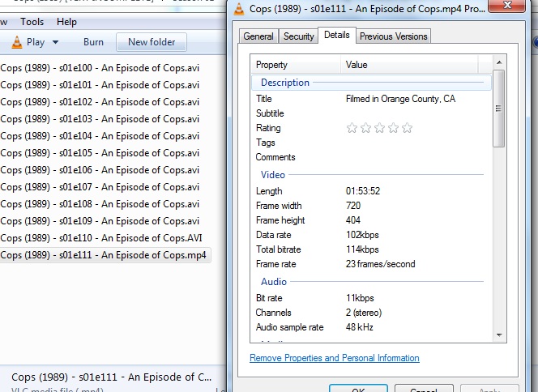Set rating to four stars
Screen dimensions: 538x392
393,128
